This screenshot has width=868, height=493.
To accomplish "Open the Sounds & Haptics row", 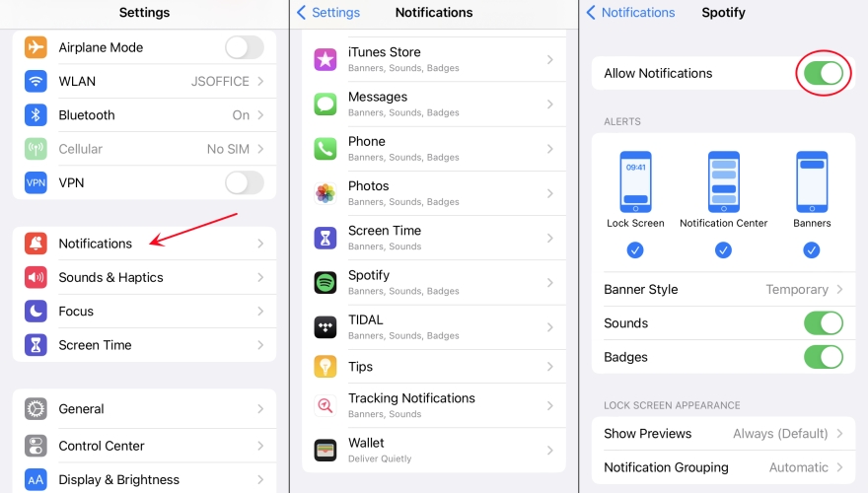I will [144, 277].
